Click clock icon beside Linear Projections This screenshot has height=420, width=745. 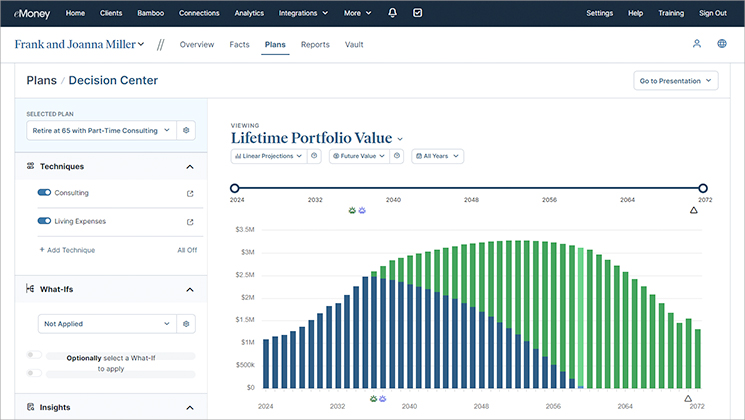tap(314, 156)
